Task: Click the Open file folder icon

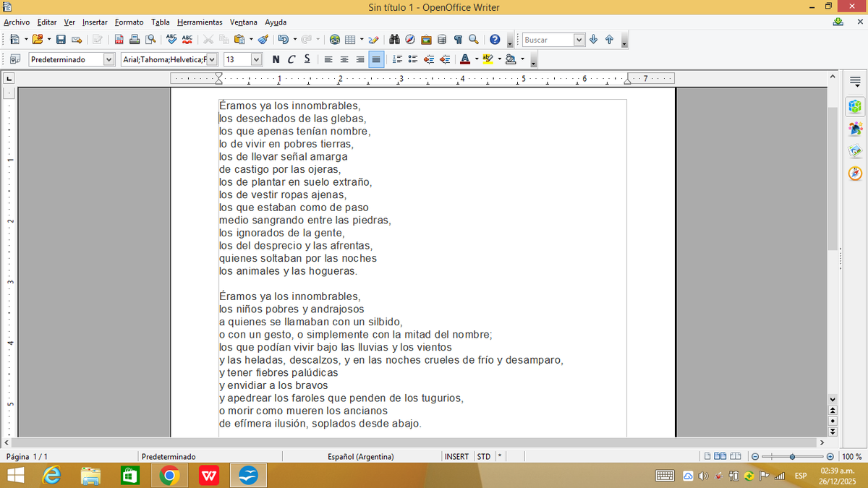Action: pos(38,40)
